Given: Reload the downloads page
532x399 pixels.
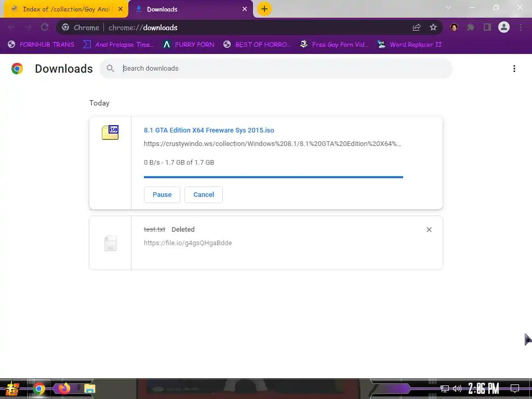Looking at the screenshot, I should click(x=45, y=28).
